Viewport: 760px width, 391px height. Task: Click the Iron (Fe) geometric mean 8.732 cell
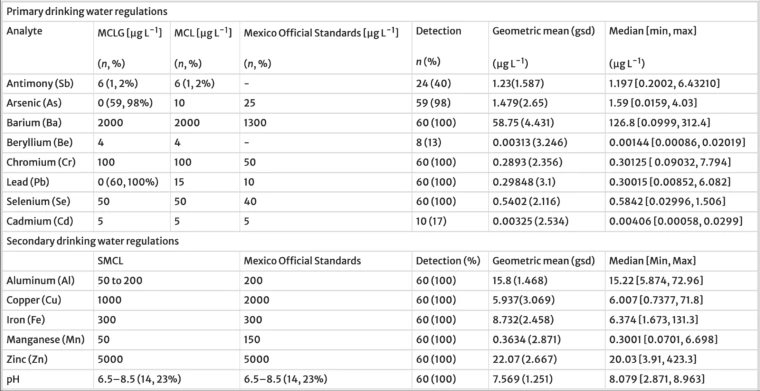[520, 320]
